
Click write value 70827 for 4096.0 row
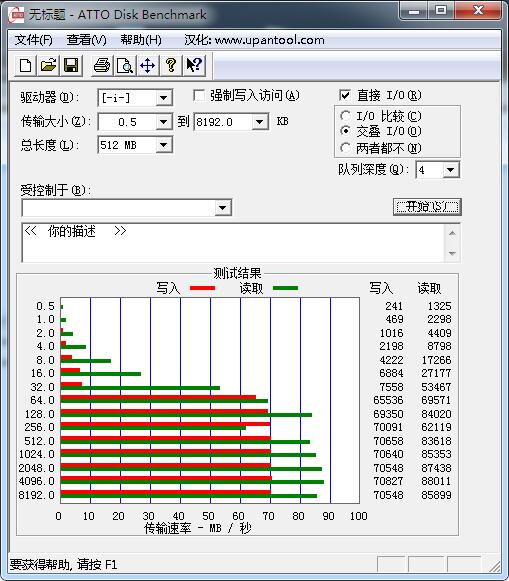pyautogui.click(x=388, y=481)
